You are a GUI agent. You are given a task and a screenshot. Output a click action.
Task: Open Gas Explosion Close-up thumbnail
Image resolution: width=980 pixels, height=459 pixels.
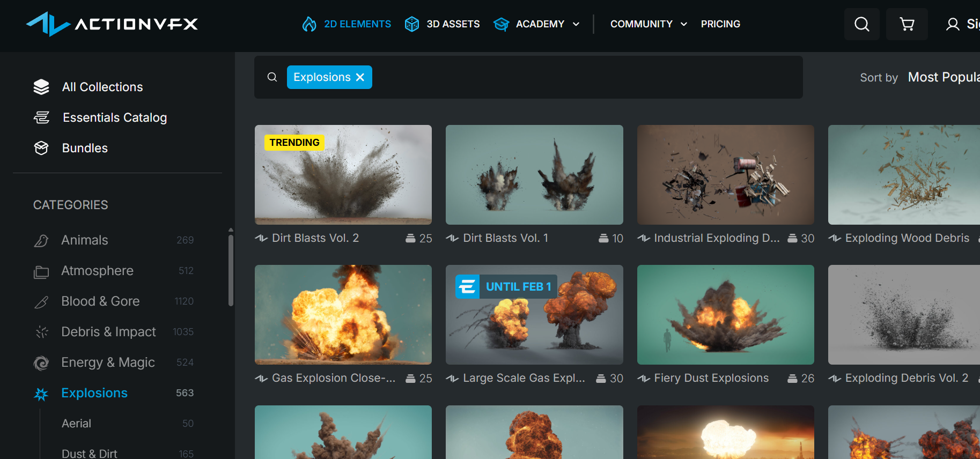[x=343, y=315]
